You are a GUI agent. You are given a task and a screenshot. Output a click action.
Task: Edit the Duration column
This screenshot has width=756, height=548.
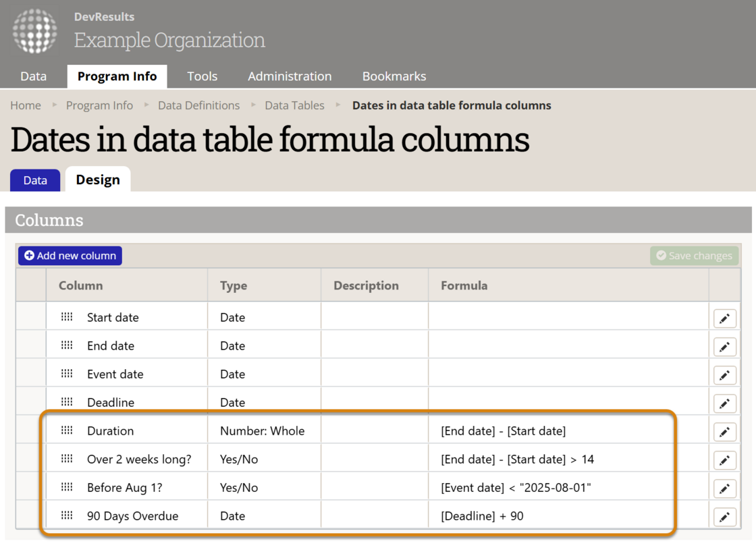(x=724, y=431)
